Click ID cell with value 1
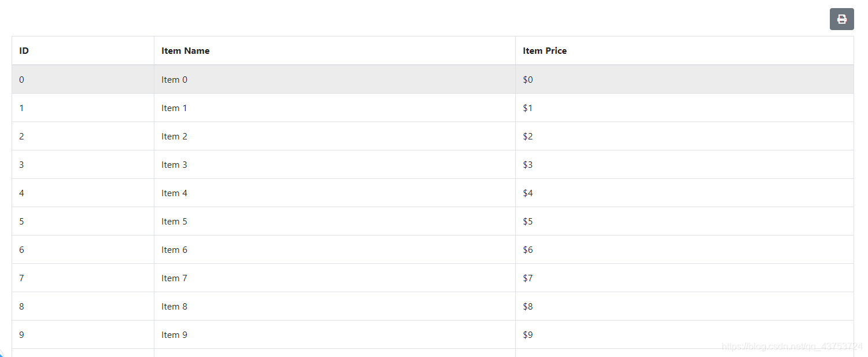 [x=83, y=108]
